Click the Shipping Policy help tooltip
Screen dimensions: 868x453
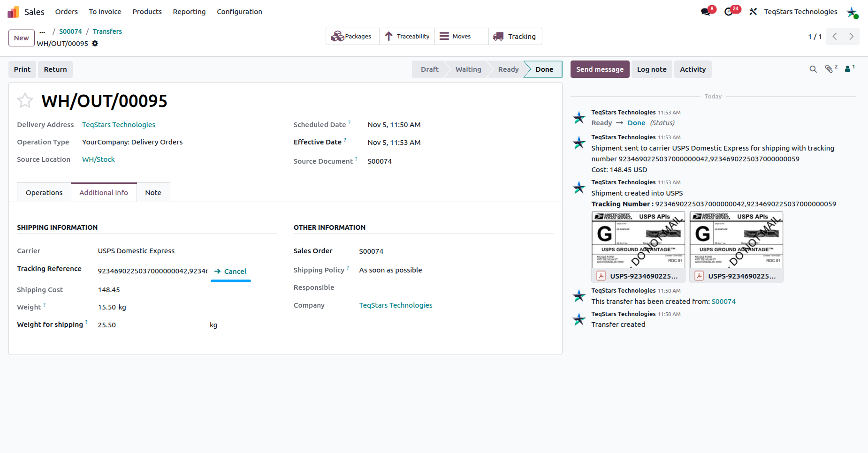tap(348, 268)
